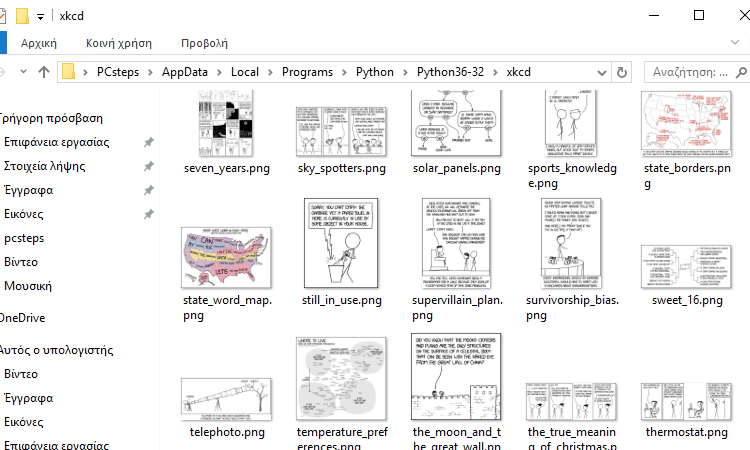Expand the chevron after Local in path
Screen dimensions: 750x450
(270, 72)
